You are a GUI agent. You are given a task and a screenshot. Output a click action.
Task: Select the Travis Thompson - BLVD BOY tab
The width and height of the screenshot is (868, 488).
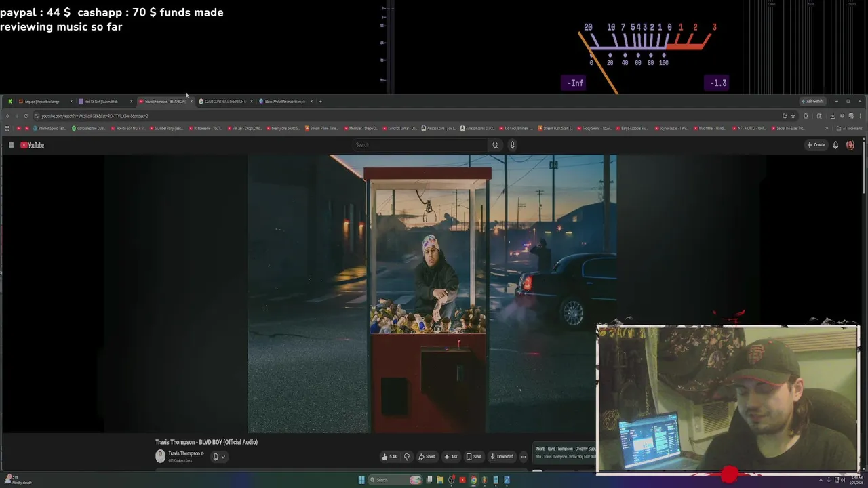click(165, 102)
